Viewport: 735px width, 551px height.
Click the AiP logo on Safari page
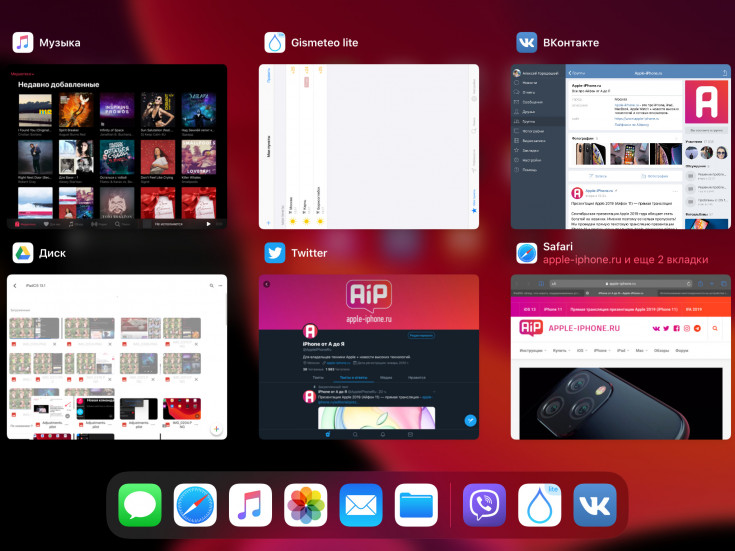[531, 328]
